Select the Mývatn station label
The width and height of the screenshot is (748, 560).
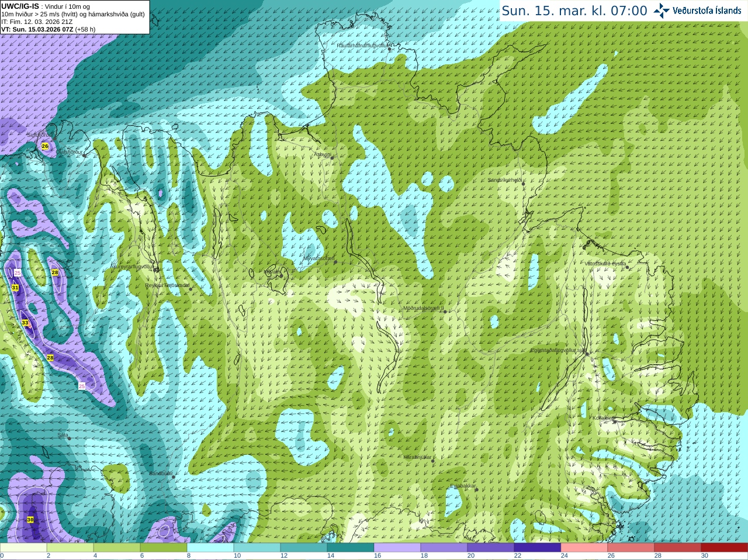(272, 272)
